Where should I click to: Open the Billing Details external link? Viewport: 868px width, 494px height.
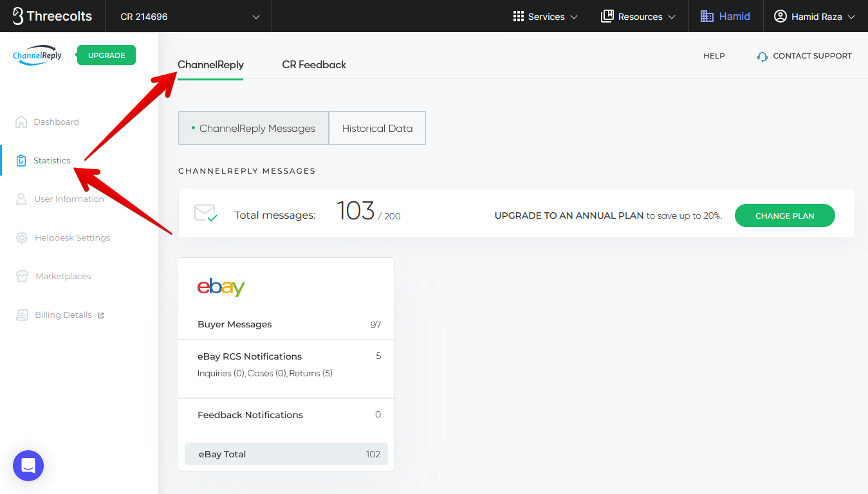63,315
